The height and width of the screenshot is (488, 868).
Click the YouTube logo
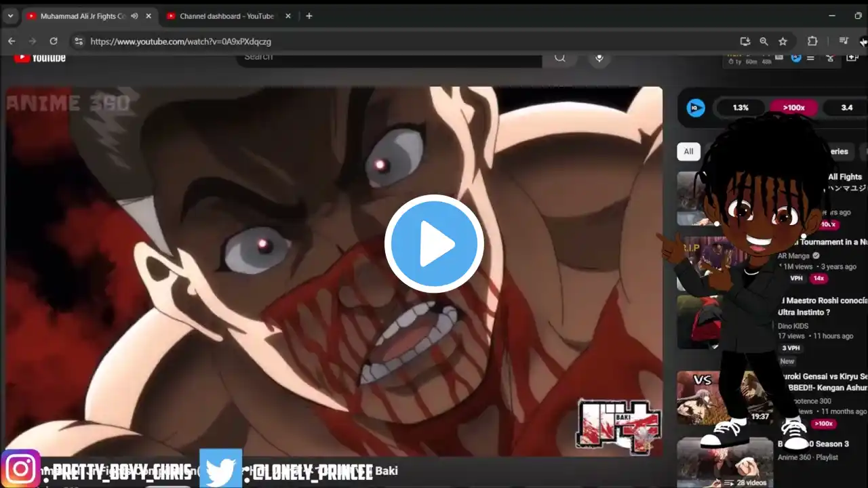pyautogui.click(x=40, y=58)
